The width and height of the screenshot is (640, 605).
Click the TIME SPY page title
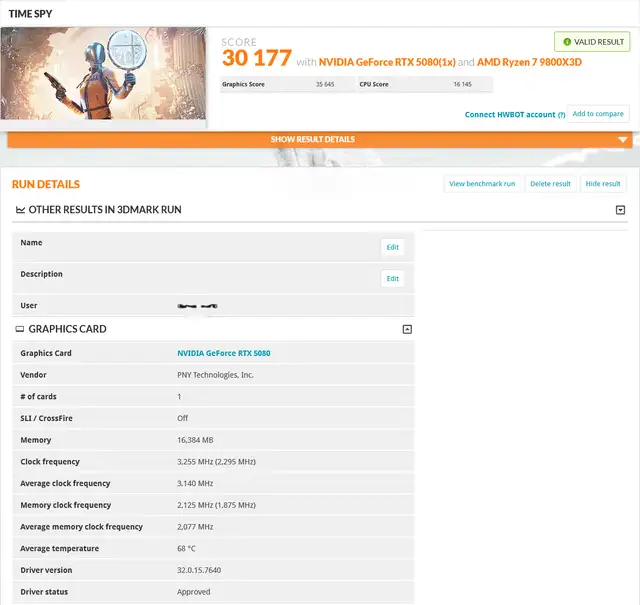(31, 14)
